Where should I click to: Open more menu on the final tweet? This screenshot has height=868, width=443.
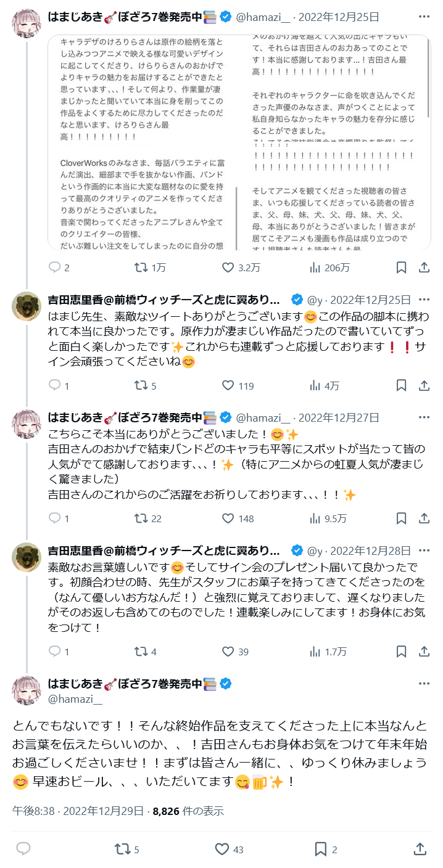[424, 684]
